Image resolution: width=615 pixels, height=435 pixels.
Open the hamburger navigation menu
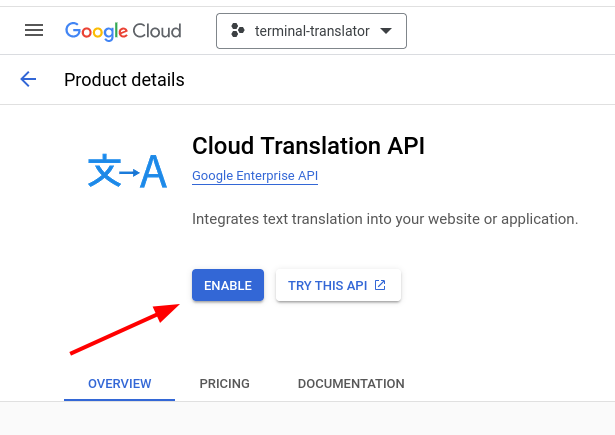[x=34, y=30]
